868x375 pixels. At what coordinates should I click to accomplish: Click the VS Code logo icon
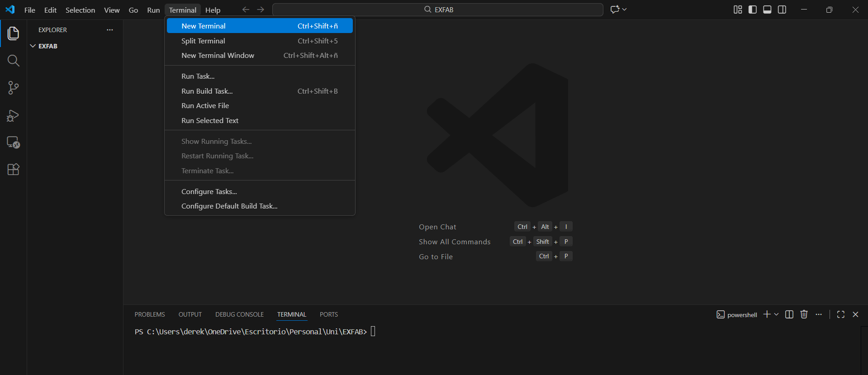[10, 9]
